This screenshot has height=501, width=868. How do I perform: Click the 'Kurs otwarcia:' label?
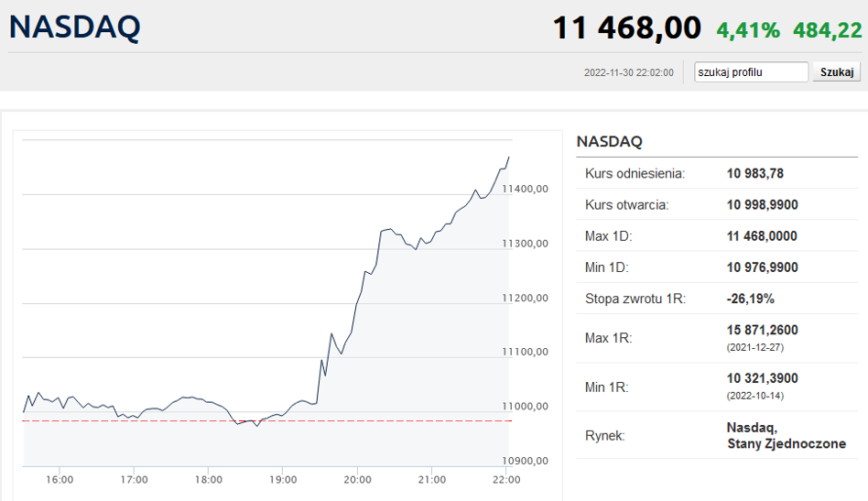(x=626, y=205)
